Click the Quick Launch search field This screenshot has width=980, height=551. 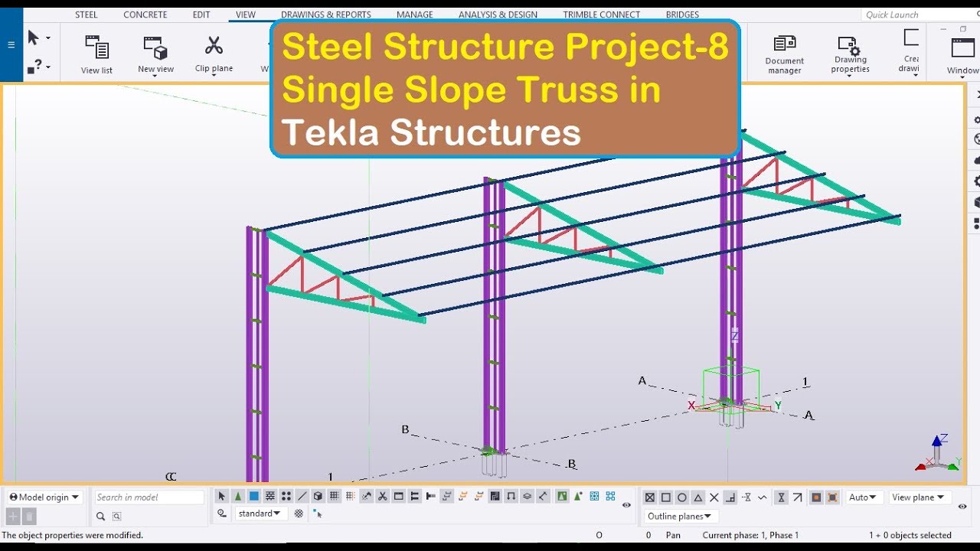pyautogui.click(x=919, y=15)
